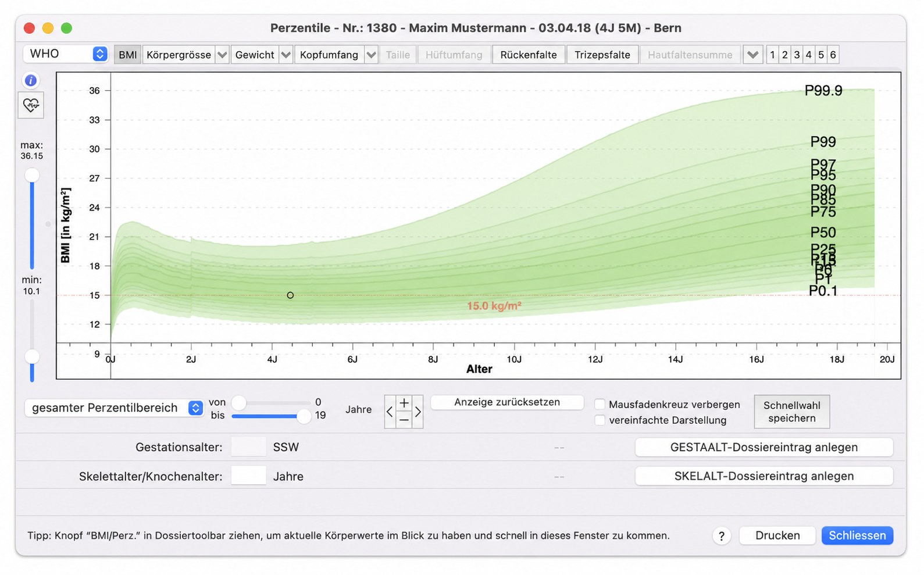The width and height of the screenshot is (924, 575).
Task: Switch to the Trizepsfalte tab
Action: point(602,55)
